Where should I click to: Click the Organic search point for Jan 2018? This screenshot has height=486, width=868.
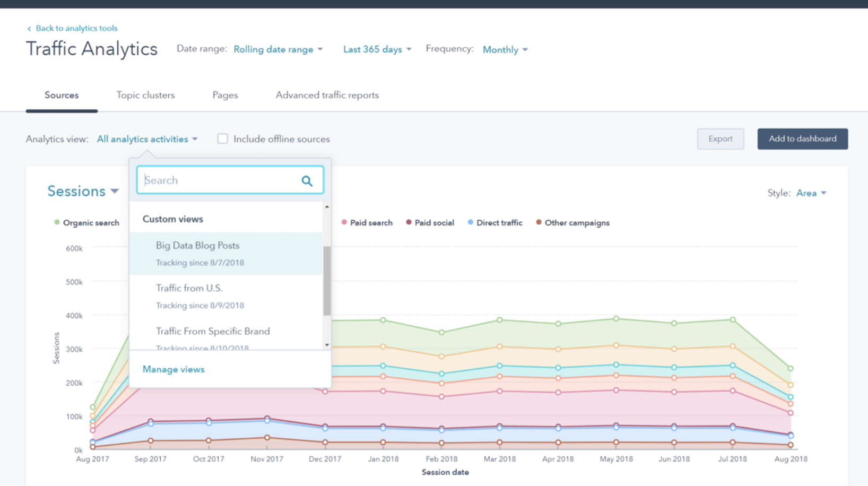[x=383, y=320]
